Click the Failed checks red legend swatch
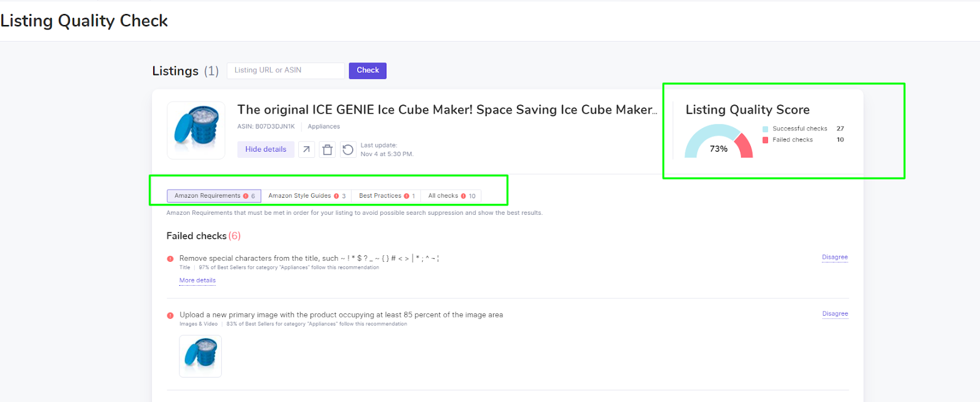The image size is (980, 402). click(765, 140)
